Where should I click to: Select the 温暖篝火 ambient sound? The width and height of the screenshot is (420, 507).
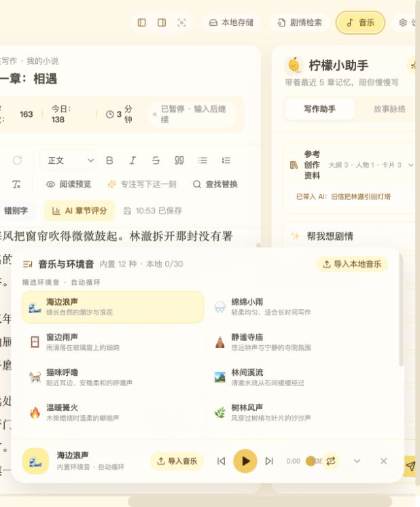[113, 413]
